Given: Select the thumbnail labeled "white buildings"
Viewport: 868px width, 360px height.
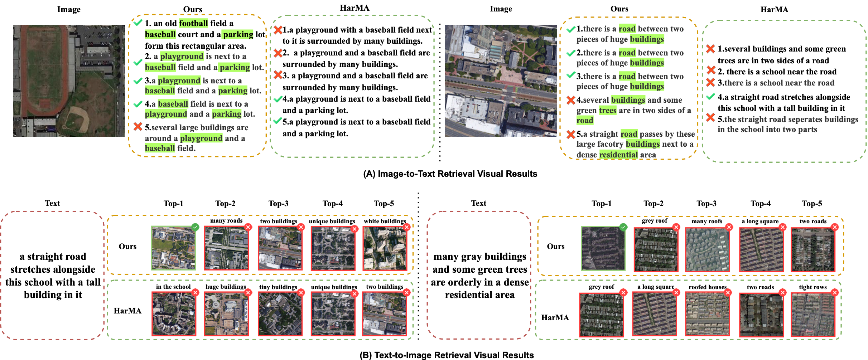Looking at the screenshot, I should [x=385, y=248].
